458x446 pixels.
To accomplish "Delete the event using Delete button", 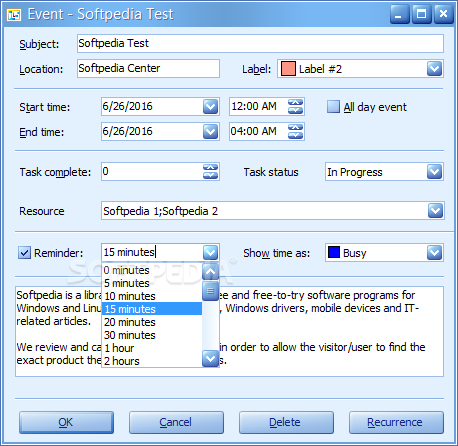I will pos(286,422).
